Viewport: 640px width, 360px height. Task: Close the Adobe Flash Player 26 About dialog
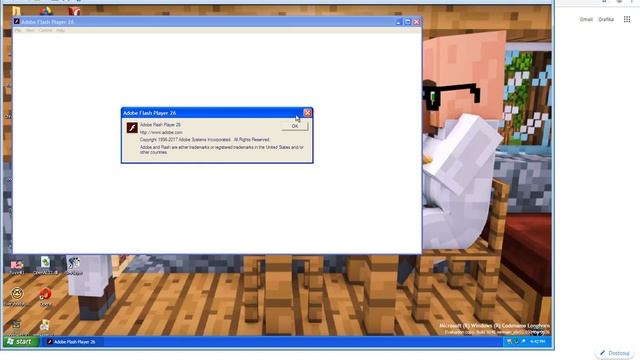(x=307, y=113)
